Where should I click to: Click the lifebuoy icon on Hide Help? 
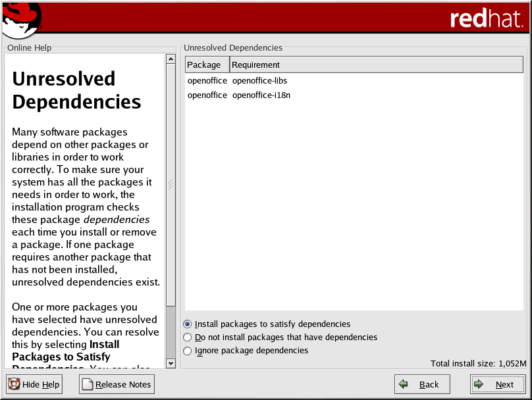click(14, 385)
